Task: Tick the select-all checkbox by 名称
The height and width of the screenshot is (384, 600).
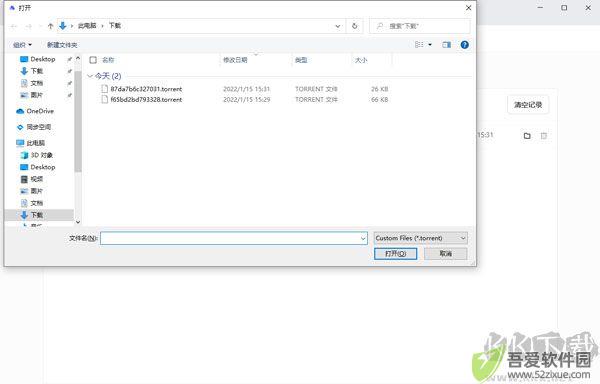Action: point(93,60)
